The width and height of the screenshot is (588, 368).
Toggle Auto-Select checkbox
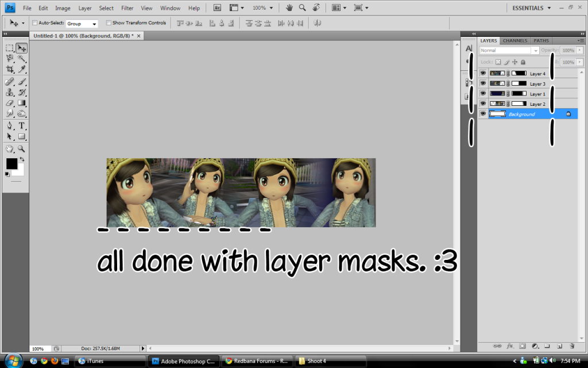point(34,23)
